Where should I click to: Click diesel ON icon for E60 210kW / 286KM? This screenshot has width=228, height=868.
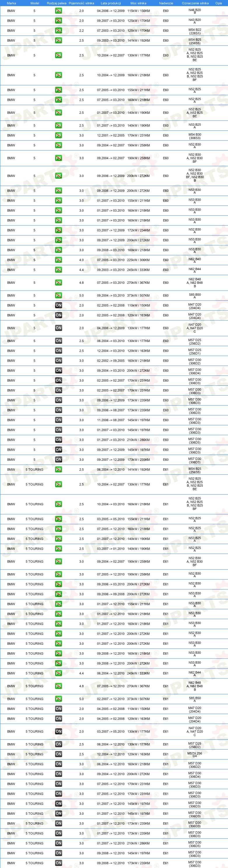pyautogui.click(x=58, y=440)
